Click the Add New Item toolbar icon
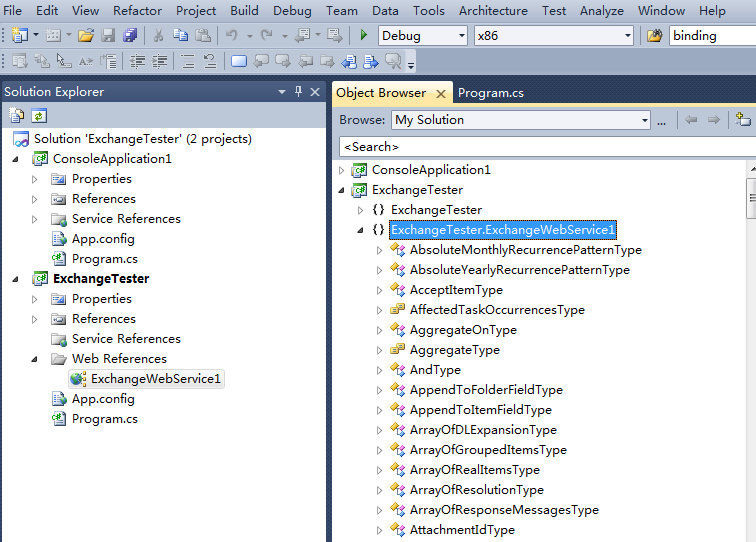Screen dimensions: 756x542 click(x=53, y=35)
